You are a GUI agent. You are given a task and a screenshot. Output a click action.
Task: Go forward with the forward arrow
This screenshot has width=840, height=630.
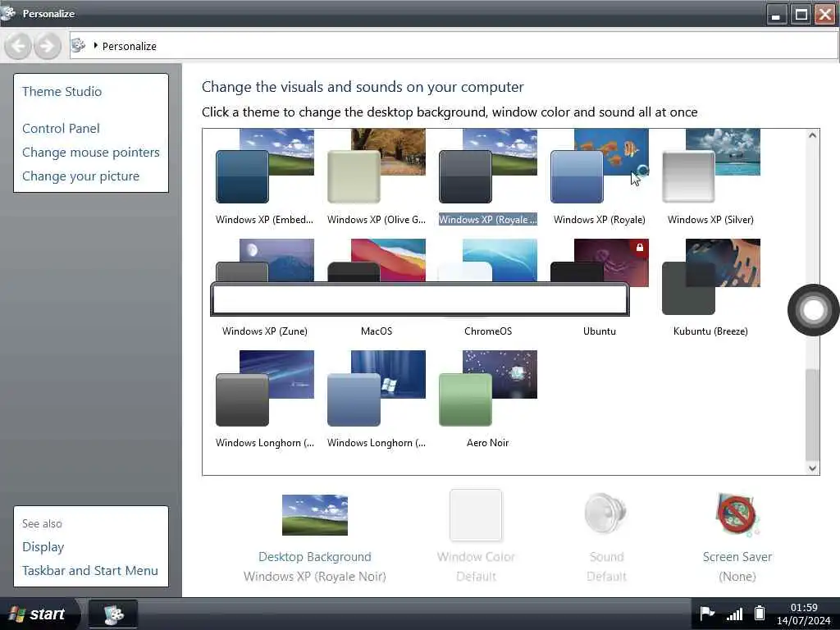[x=47, y=46]
